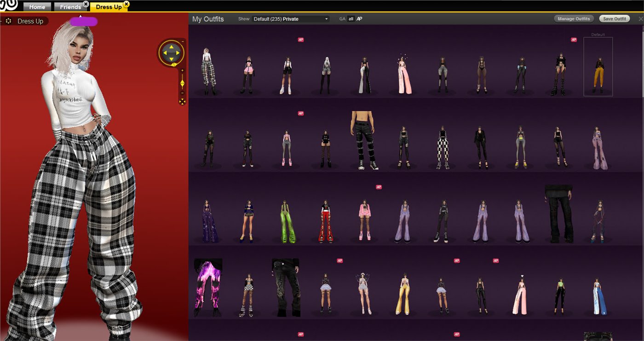Select the pink top gray leggings outfit
Viewport: 644px width, 341px height.
pyautogui.click(x=287, y=147)
